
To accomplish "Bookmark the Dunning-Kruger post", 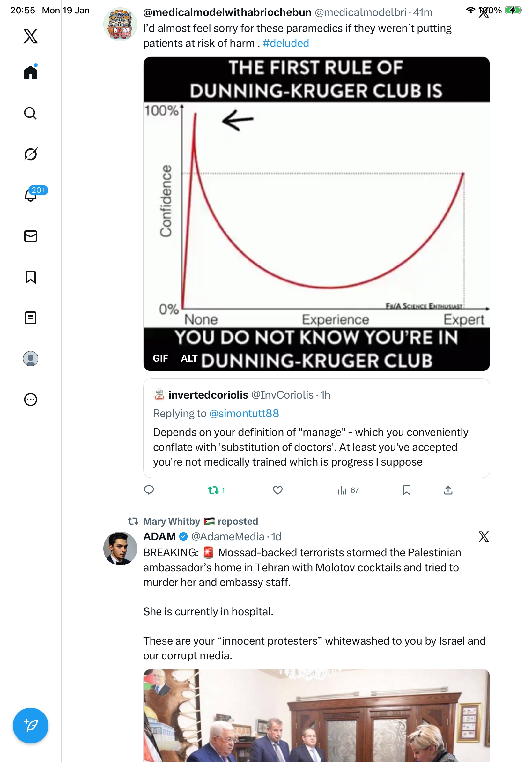I will pyautogui.click(x=406, y=490).
